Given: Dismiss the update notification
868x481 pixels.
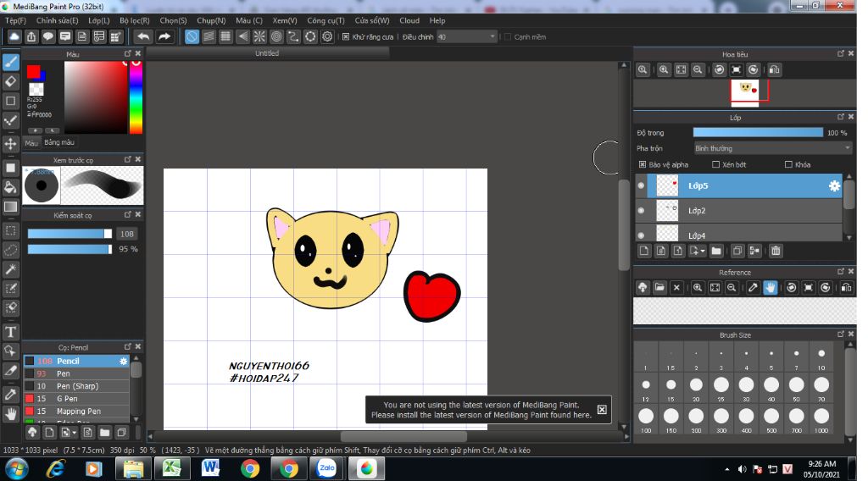Looking at the screenshot, I should [x=602, y=410].
